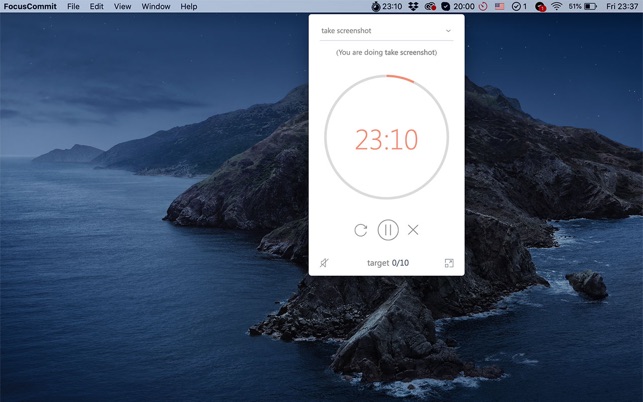Click the red clock icon in menu bar

coord(483,7)
